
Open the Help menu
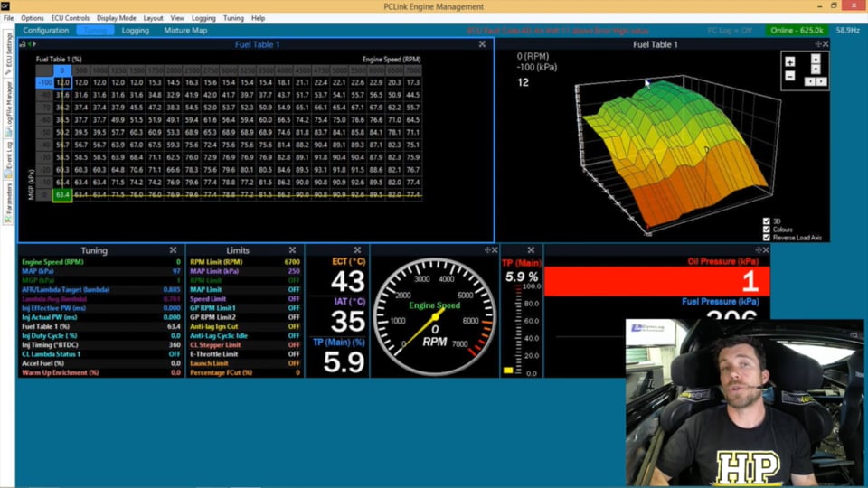tap(258, 18)
